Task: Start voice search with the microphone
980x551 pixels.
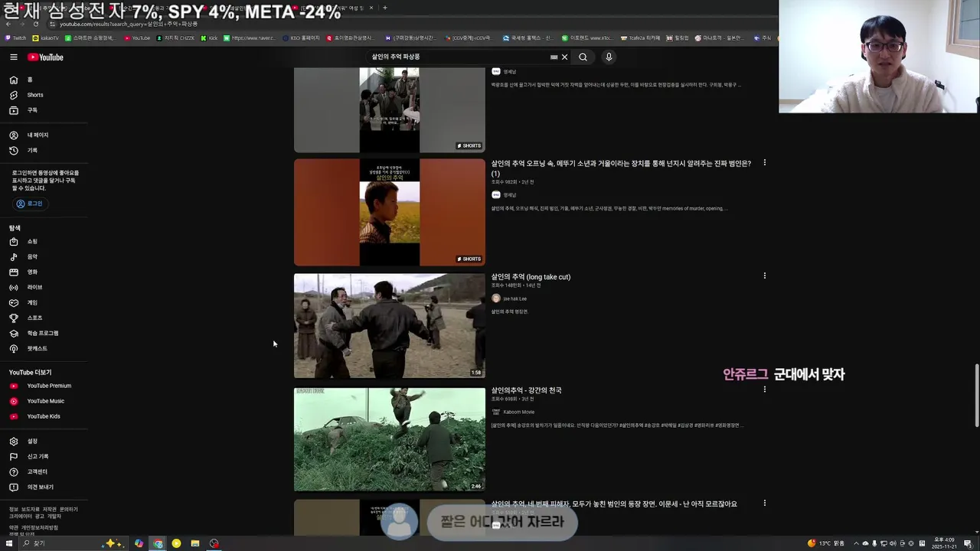Action: [609, 57]
